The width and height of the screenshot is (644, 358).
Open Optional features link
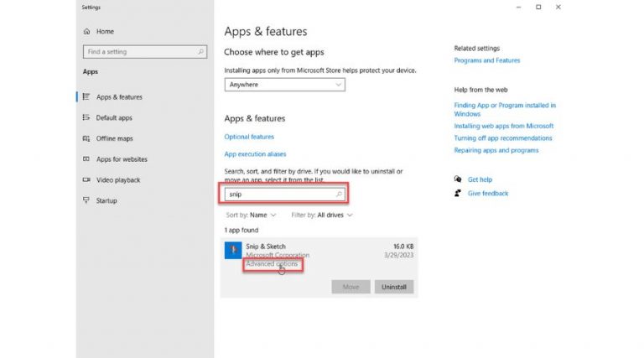[x=249, y=137]
